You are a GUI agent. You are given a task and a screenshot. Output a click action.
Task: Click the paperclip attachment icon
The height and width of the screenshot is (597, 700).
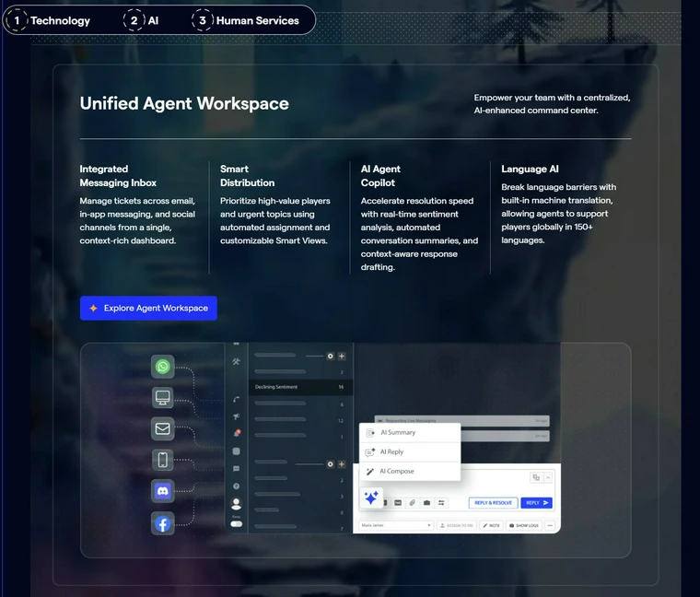(413, 503)
